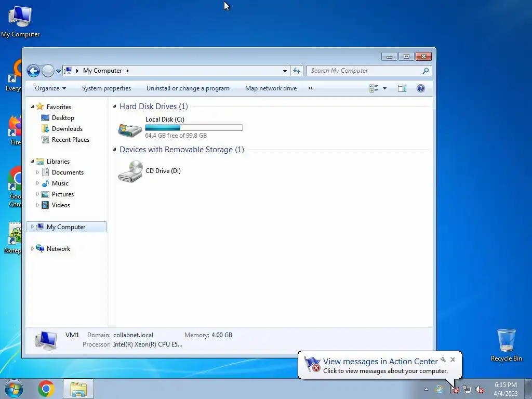Screen dimensions: 532x399
Task: Select Libraries in navigation pane
Action: [58, 162]
